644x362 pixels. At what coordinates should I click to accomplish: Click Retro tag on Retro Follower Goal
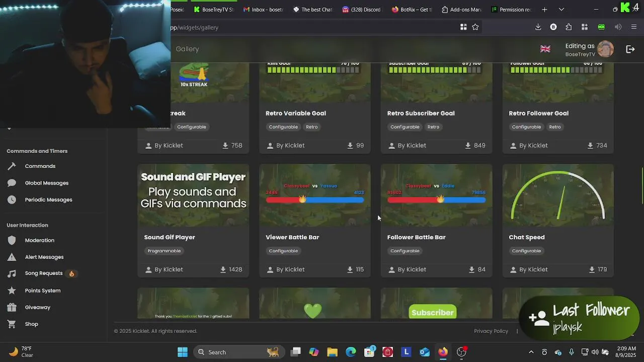[x=555, y=127]
